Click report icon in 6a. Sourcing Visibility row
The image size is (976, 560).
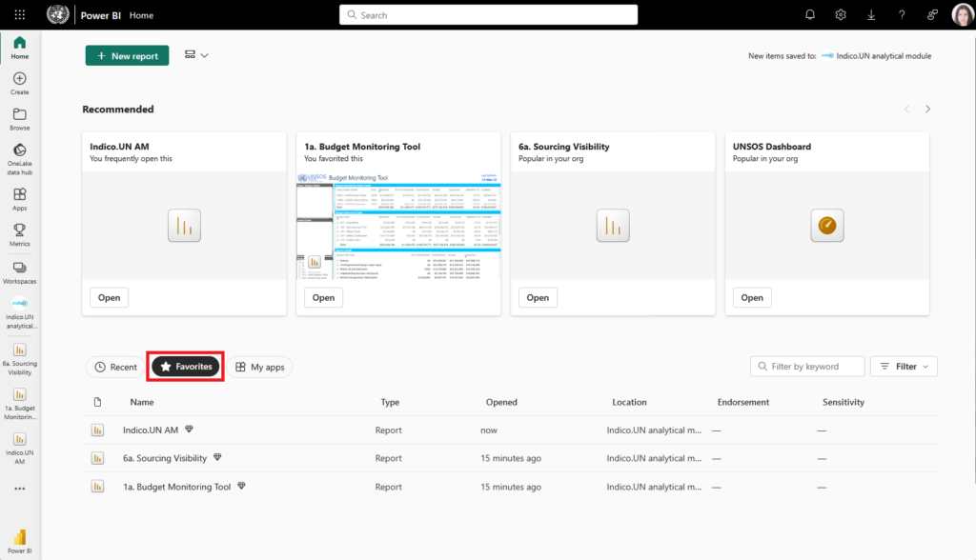[x=98, y=458]
